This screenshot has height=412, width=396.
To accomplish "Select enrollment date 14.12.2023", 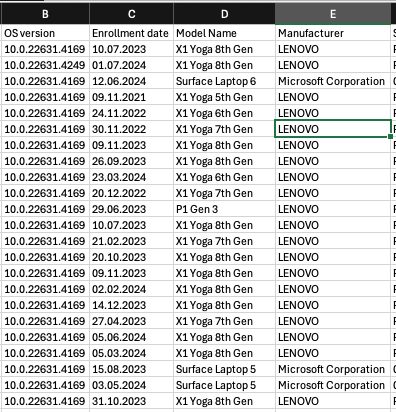I will click(132, 305).
